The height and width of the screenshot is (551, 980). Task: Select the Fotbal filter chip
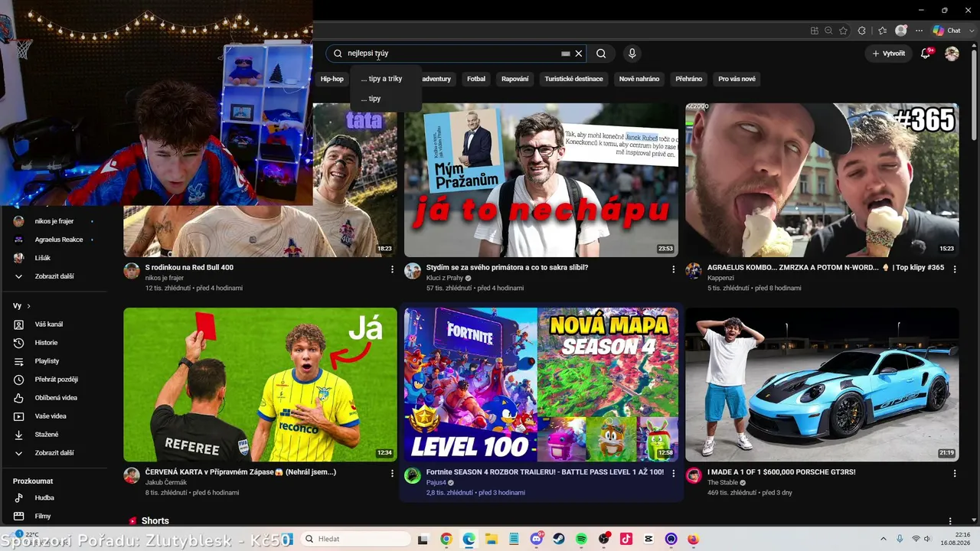(x=476, y=79)
